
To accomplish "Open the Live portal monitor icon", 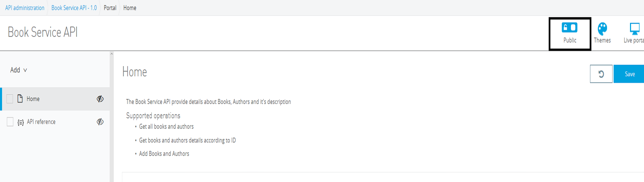I will coord(634,29).
